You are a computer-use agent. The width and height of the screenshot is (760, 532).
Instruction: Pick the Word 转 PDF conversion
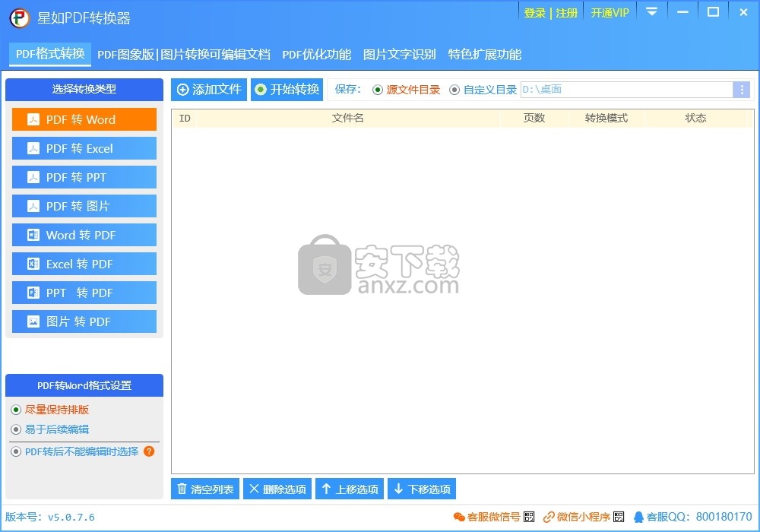pos(84,235)
